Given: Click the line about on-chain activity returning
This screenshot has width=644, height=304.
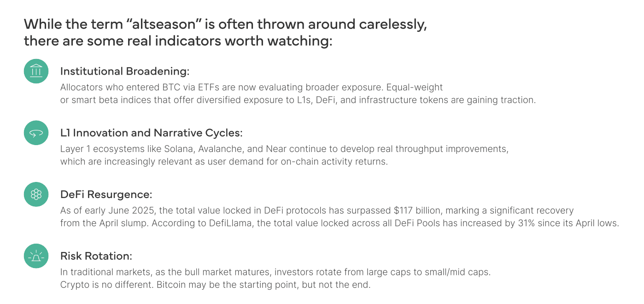Looking at the screenshot, I should (224, 162).
